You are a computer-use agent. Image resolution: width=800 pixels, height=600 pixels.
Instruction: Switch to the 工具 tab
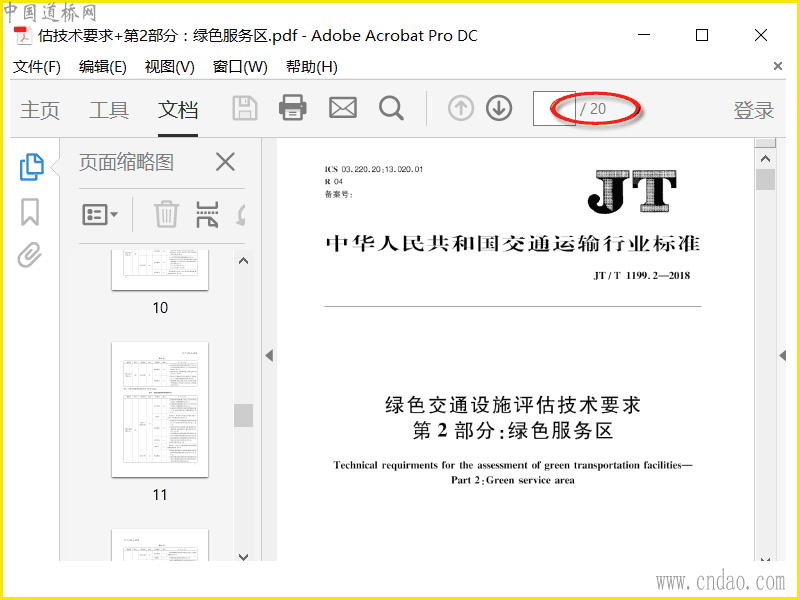[109, 110]
